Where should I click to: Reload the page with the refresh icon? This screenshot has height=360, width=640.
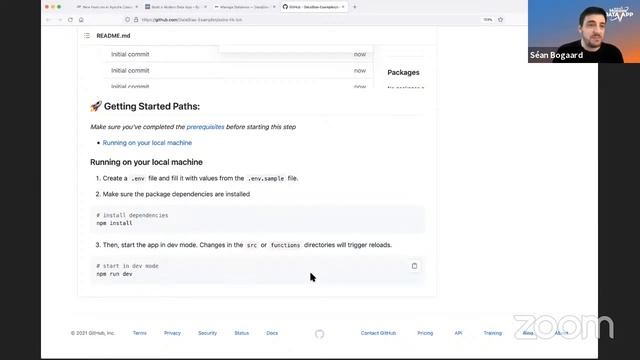tap(70, 20)
